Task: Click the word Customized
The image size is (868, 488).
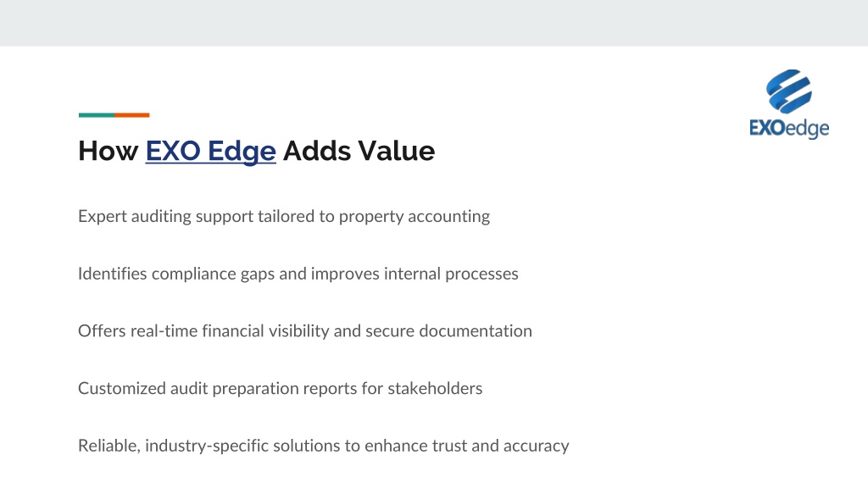Action: point(122,388)
